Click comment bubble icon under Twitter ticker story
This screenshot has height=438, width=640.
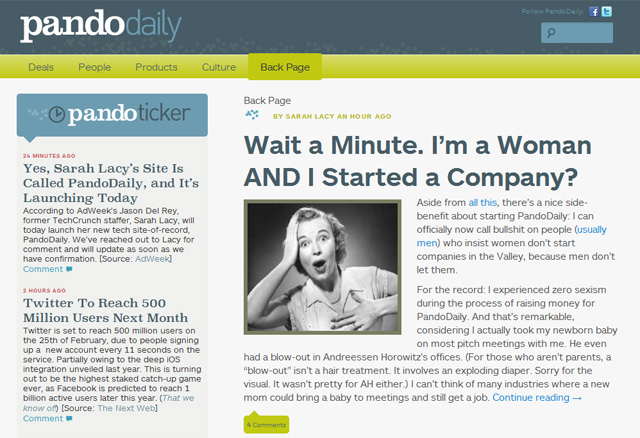(x=69, y=418)
